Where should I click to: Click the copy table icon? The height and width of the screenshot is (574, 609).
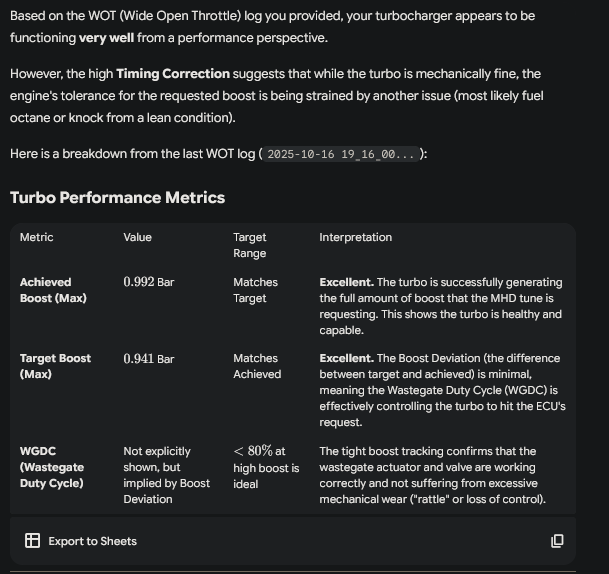point(557,541)
